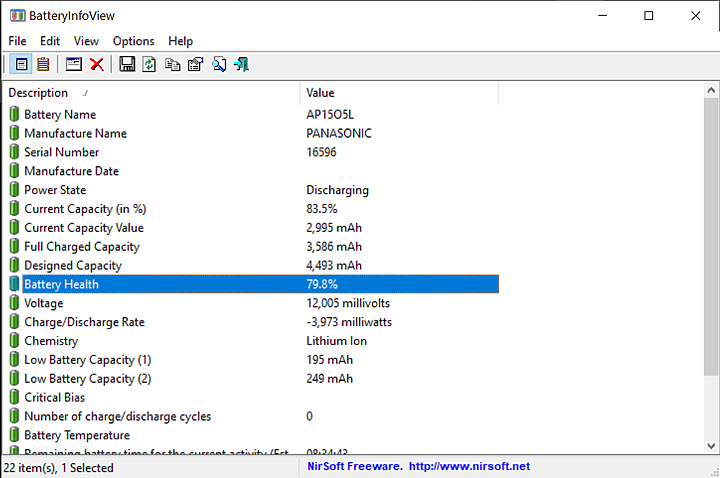Select the Battery Temperature row
The image size is (720, 478).
253,434
